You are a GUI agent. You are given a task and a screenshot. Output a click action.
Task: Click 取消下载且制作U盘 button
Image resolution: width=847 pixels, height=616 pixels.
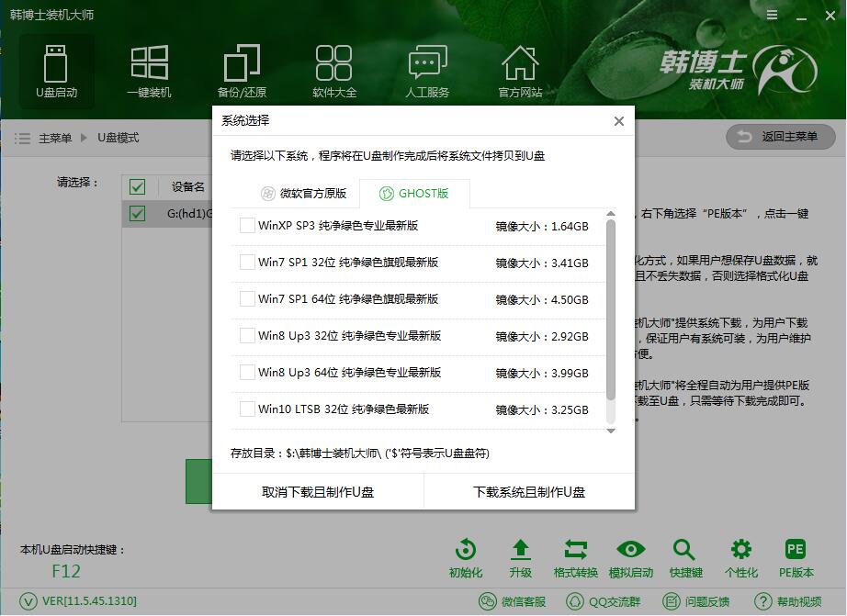pos(320,491)
